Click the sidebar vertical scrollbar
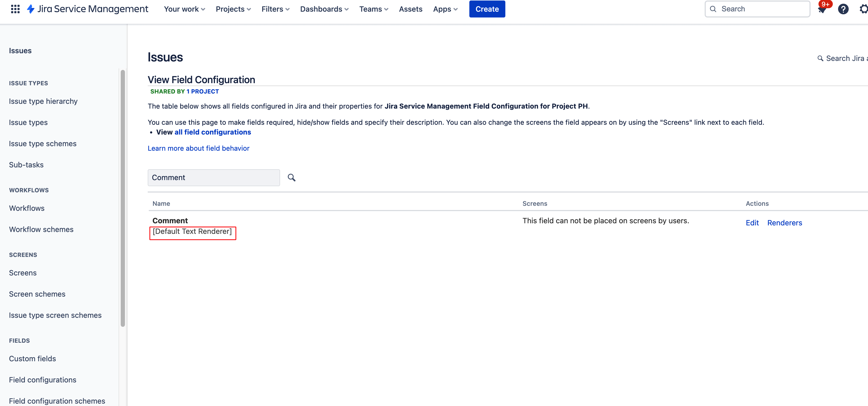The width and height of the screenshot is (868, 406). [x=123, y=198]
